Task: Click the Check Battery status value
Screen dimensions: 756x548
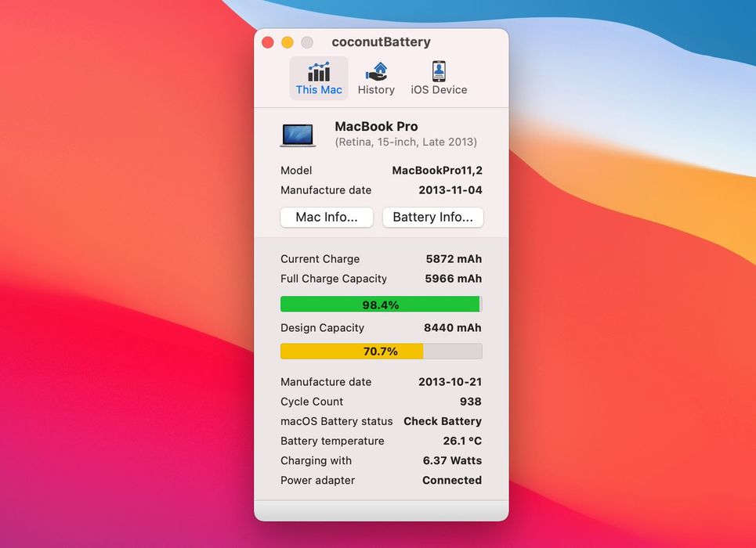Action: coord(443,421)
